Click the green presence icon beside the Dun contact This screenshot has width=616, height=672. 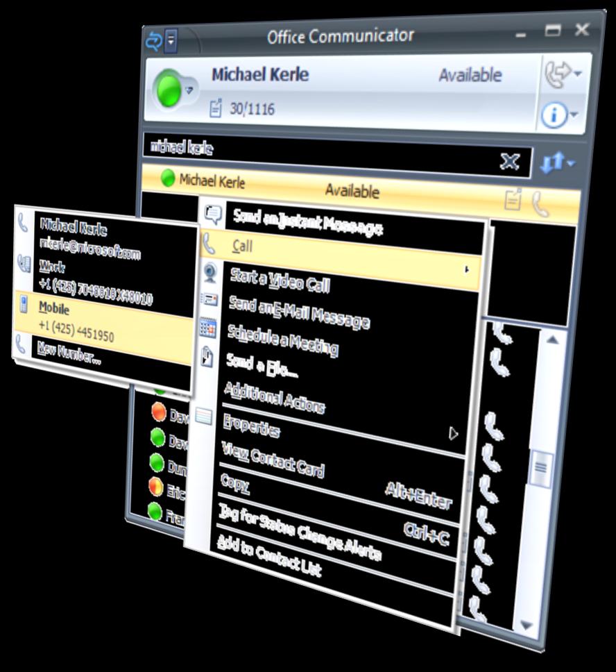(x=157, y=463)
